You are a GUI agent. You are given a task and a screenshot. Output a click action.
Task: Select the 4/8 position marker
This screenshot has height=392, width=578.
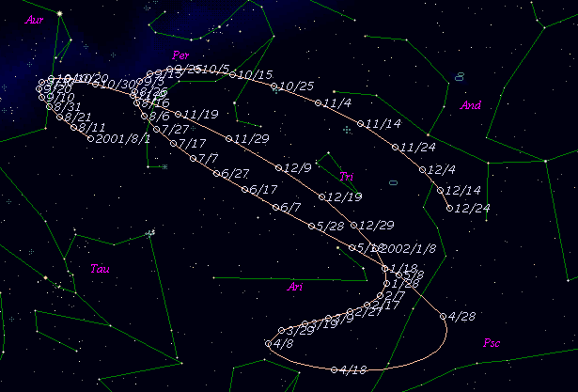pyautogui.click(x=269, y=344)
